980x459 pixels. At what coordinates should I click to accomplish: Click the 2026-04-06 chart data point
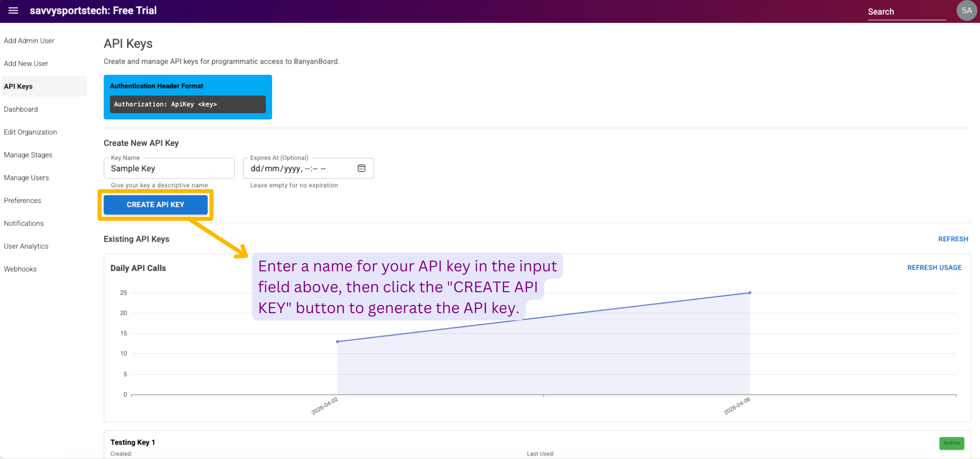click(x=749, y=293)
